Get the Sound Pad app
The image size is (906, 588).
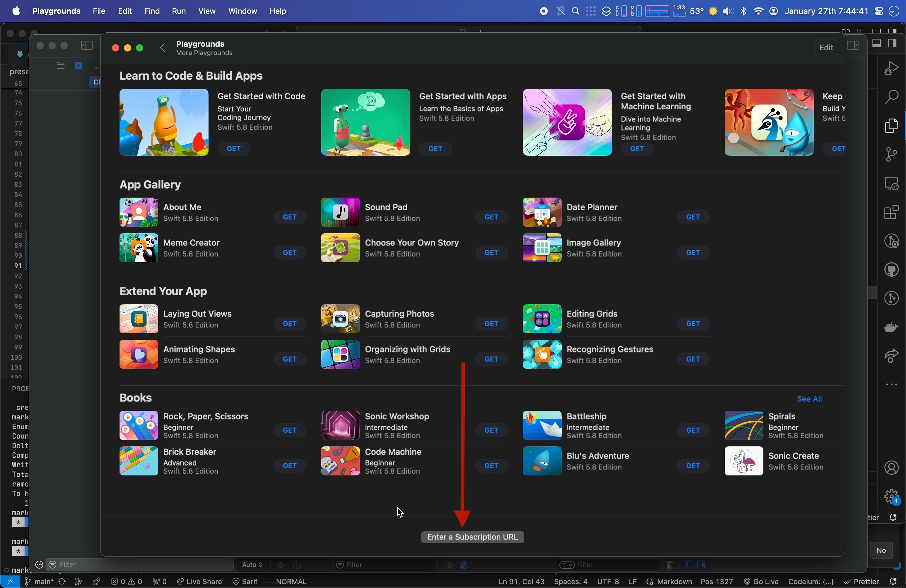[x=492, y=217]
